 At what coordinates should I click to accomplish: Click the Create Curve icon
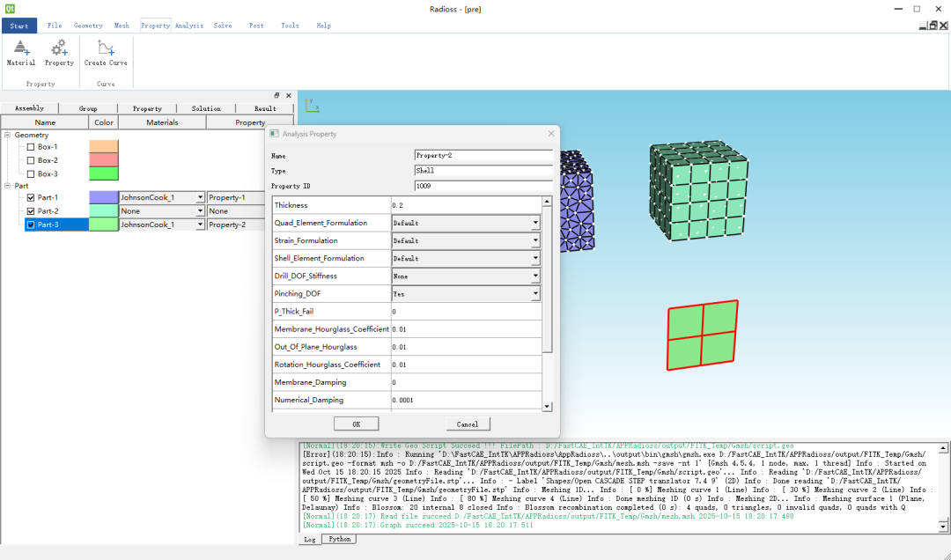[x=106, y=53]
